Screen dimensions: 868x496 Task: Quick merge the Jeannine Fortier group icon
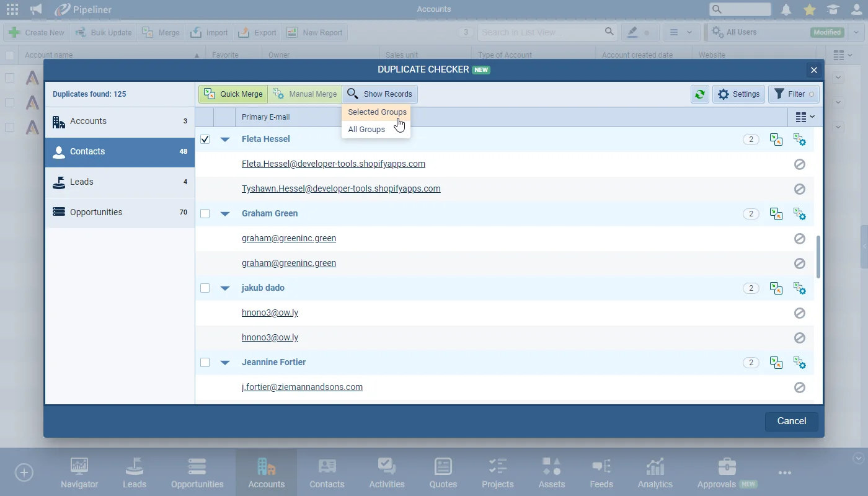(x=776, y=363)
